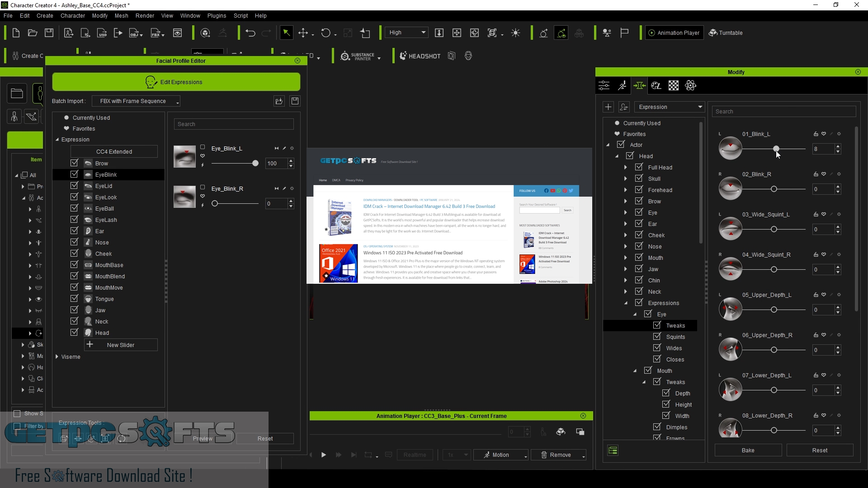Open Substance Painter plugin
Viewport: 868px width, 488px height.
tap(358, 56)
